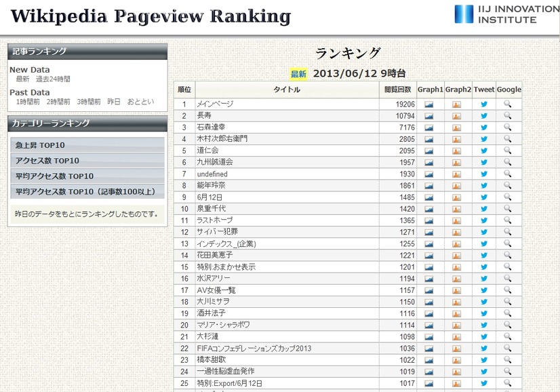Google magnifier icon for 能年玲奈 row
The height and width of the screenshot is (392, 560).
point(508,185)
